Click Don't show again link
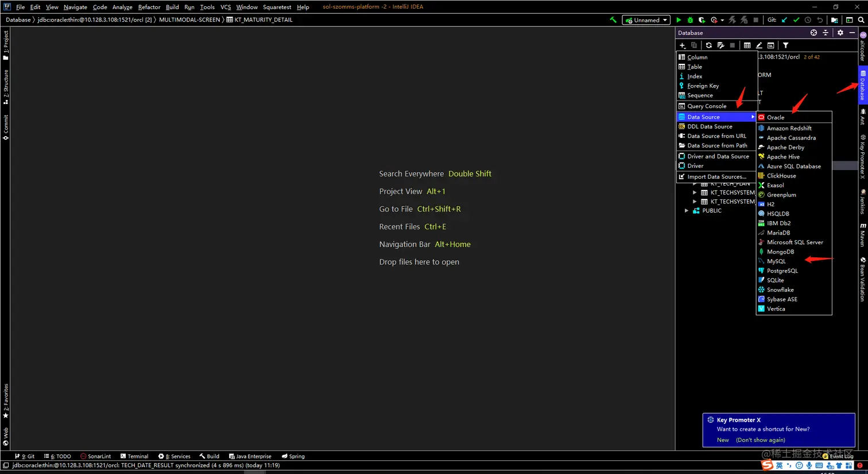The width and height of the screenshot is (868, 474). coord(761,440)
